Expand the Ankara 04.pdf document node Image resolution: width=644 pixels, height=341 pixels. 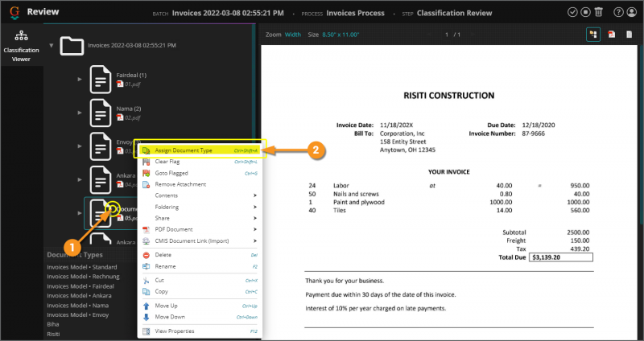[x=80, y=179]
